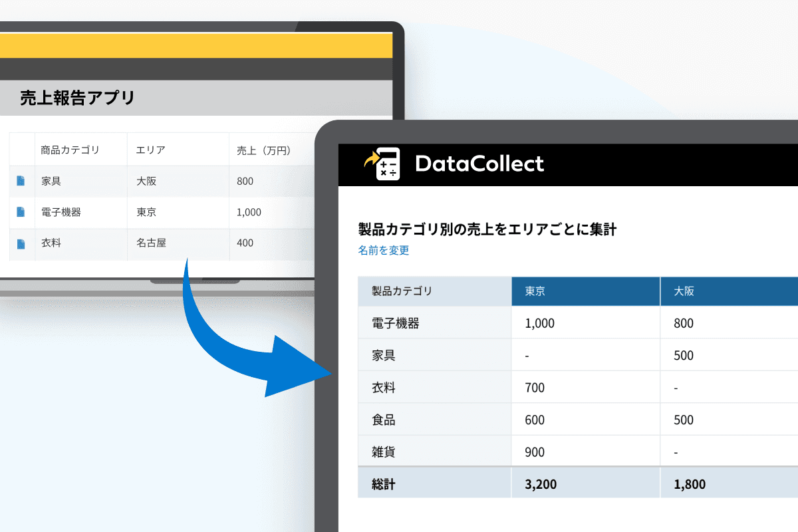Open the 衣料 record detail icon
The image size is (798, 532).
21,243
